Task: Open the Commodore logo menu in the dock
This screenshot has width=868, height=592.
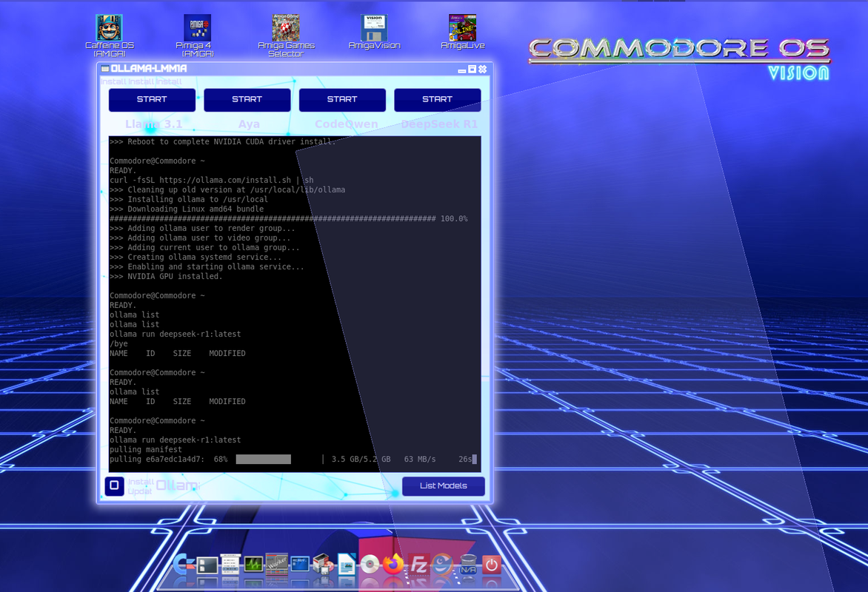Action: (183, 565)
